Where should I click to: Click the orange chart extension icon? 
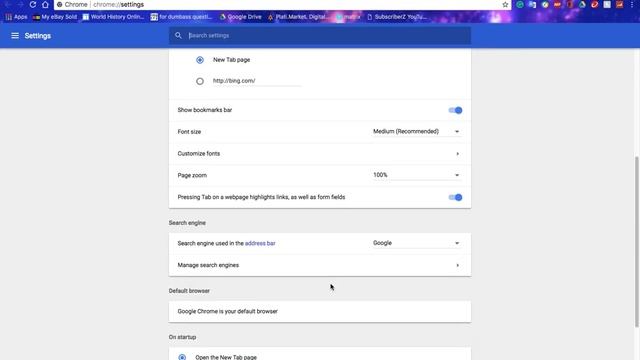620,4
